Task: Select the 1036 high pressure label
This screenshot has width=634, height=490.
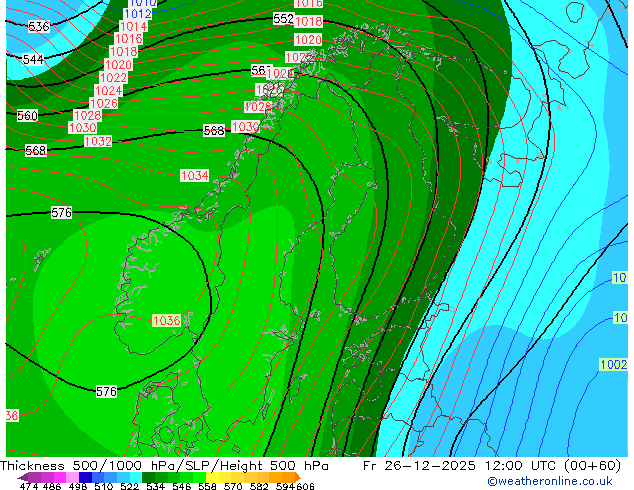Action: coord(166,321)
